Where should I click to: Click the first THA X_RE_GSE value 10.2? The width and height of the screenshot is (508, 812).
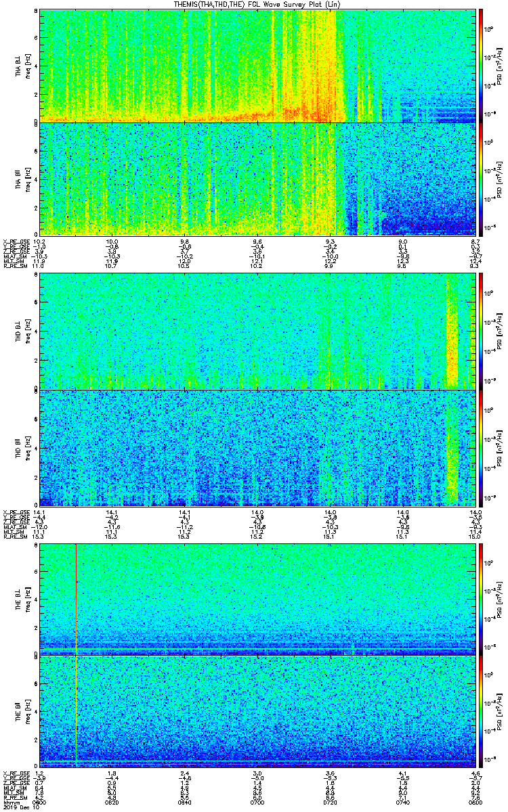(x=39, y=242)
